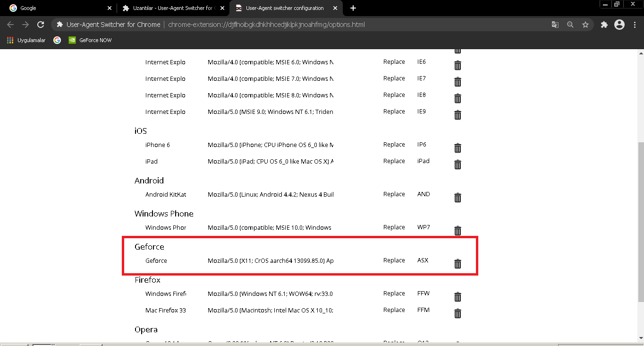The image size is (644, 346).
Task: Open the Chrome three-dot menu
Action: click(635, 25)
